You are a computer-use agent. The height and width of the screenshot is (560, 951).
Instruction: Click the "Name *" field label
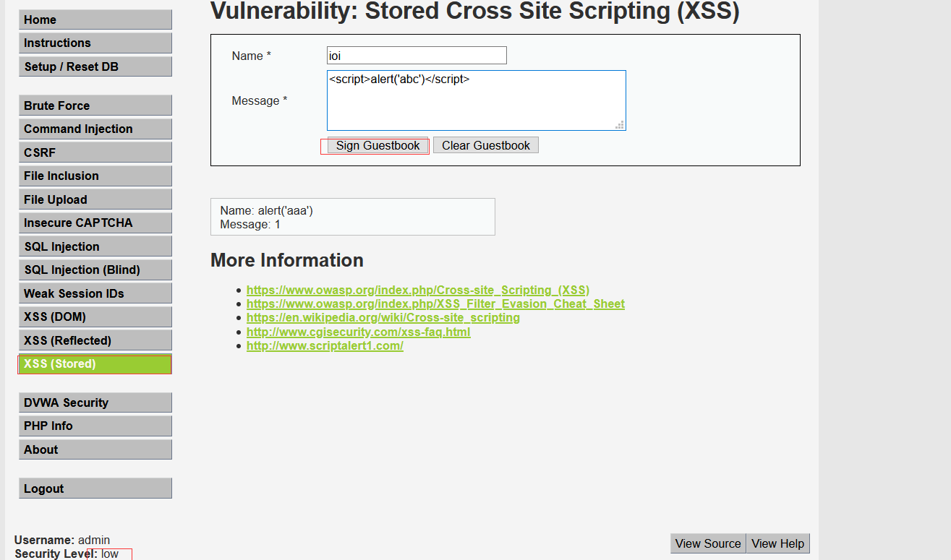252,56
